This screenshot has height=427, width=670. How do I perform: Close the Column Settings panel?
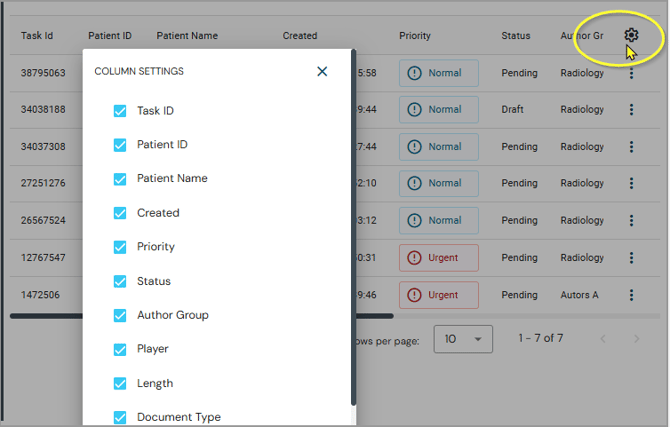pyautogui.click(x=322, y=71)
